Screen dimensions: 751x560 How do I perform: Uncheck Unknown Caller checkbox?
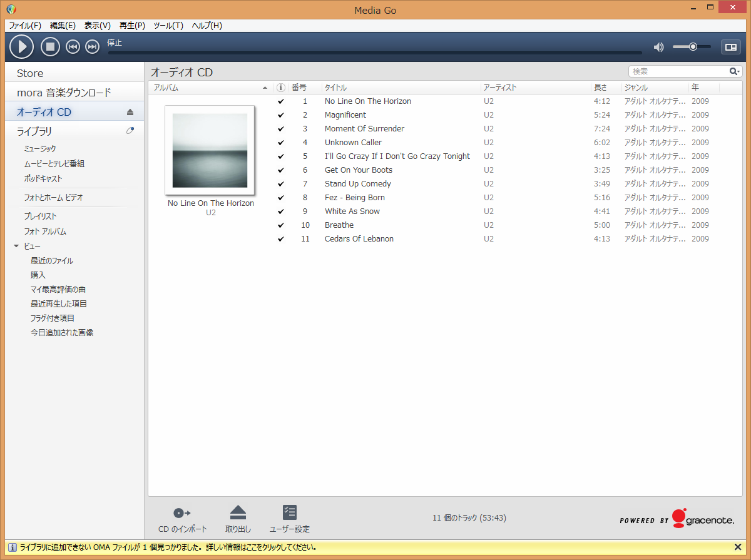tap(281, 143)
